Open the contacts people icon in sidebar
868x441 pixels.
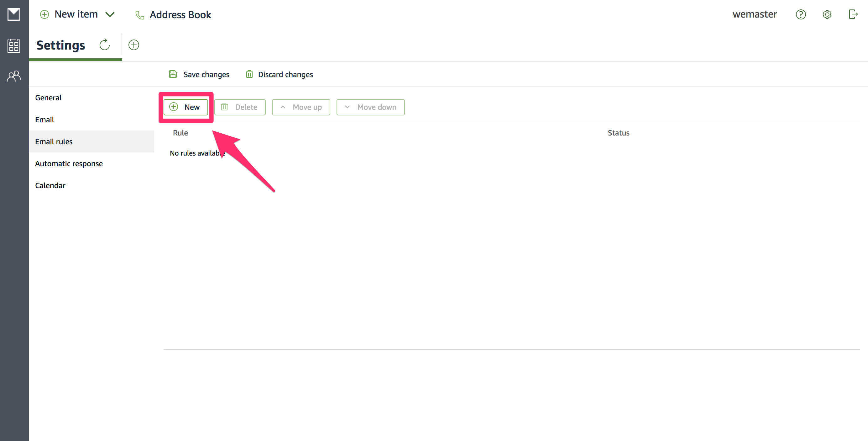pyautogui.click(x=14, y=76)
